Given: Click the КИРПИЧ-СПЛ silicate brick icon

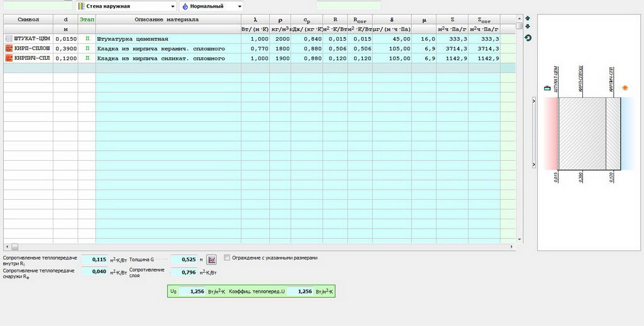Looking at the screenshot, I should pyautogui.click(x=8, y=58).
